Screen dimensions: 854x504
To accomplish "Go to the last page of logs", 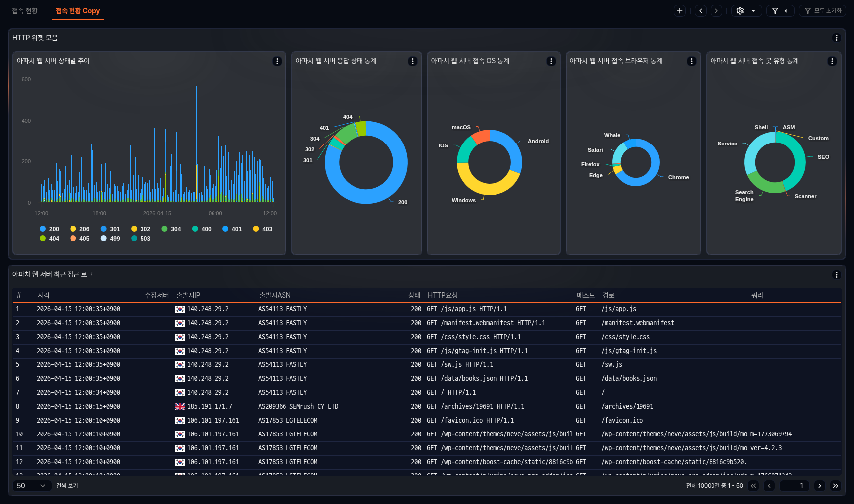I will tap(836, 486).
